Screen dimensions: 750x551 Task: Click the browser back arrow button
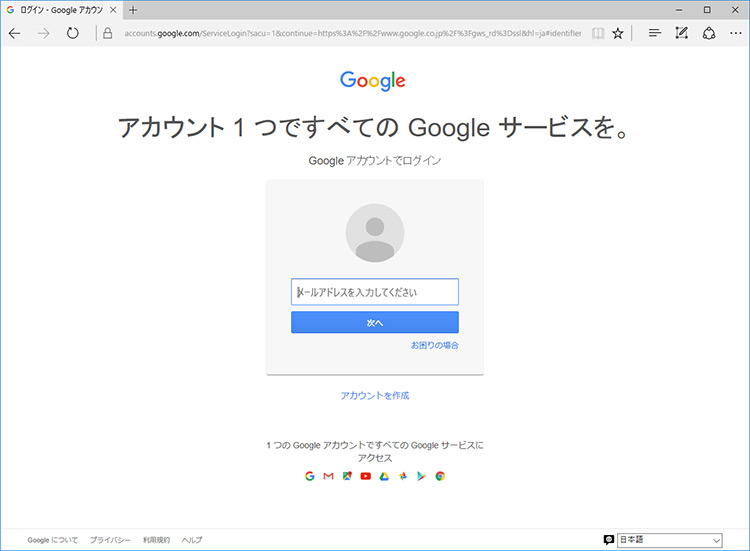point(15,33)
